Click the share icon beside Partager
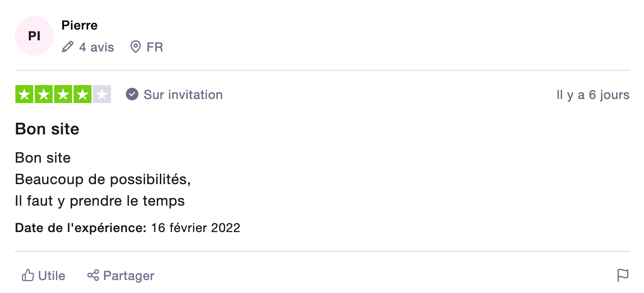 click(x=93, y=275)
